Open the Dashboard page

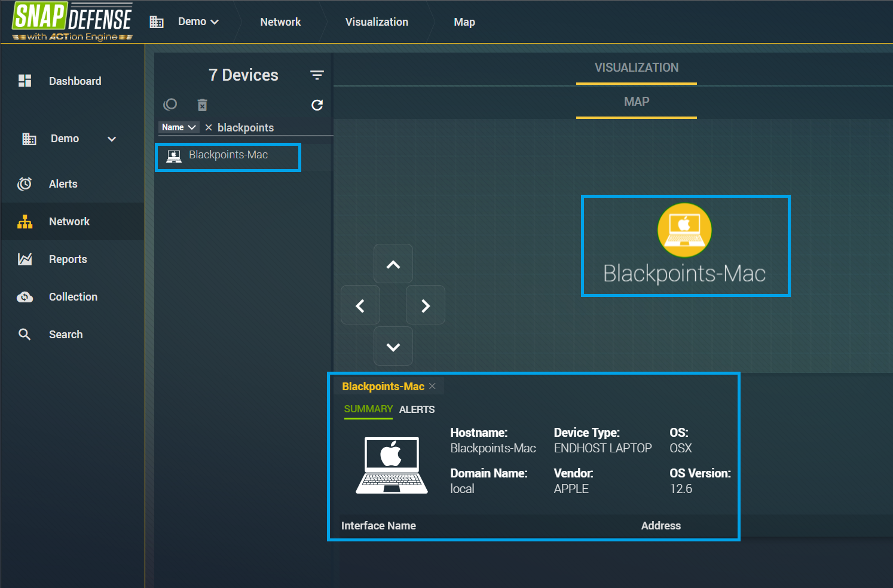pyautogui.click(x=75, y=81)
